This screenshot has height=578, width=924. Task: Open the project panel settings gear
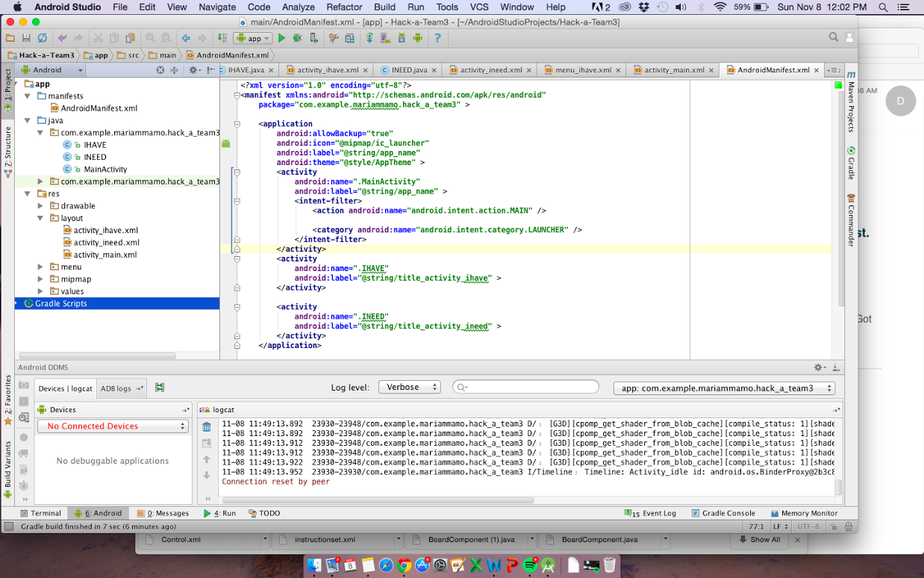click(x=193, y=70)
